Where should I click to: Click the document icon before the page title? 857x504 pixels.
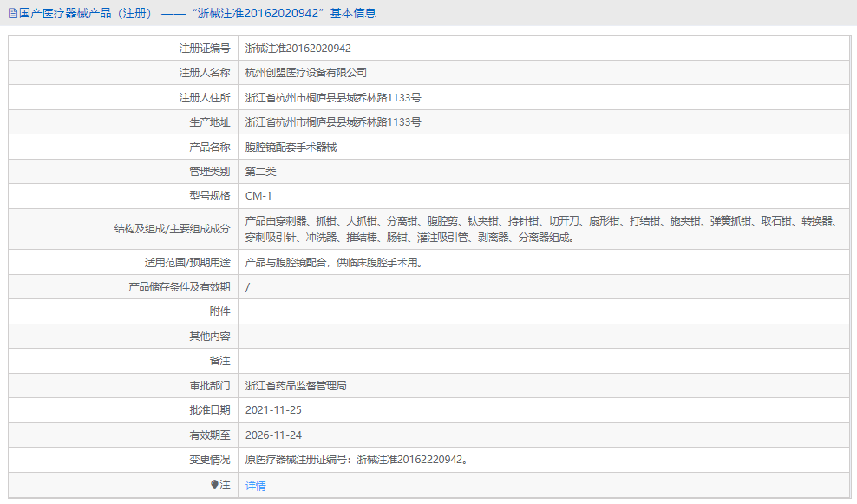pyautogui.click(x=12, y=13)
